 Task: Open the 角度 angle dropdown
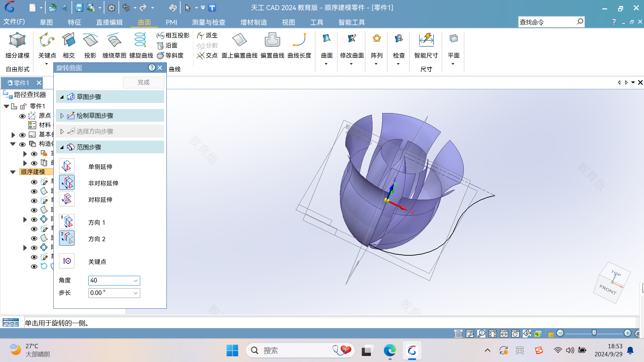coord(136,280)
